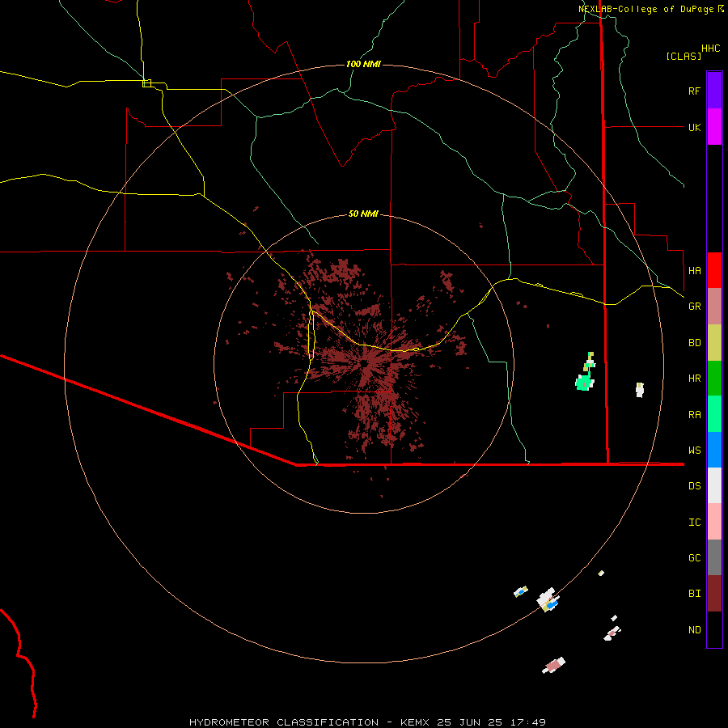Click the NEXLAB-College of DuPage credit text
This screenshot has width=728, height=728.
coord(646,9)
